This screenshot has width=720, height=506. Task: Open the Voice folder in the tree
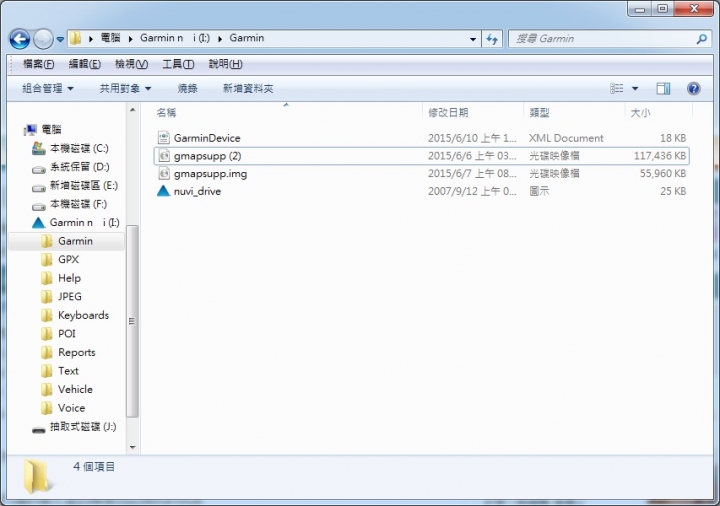(x=72, y=408)
